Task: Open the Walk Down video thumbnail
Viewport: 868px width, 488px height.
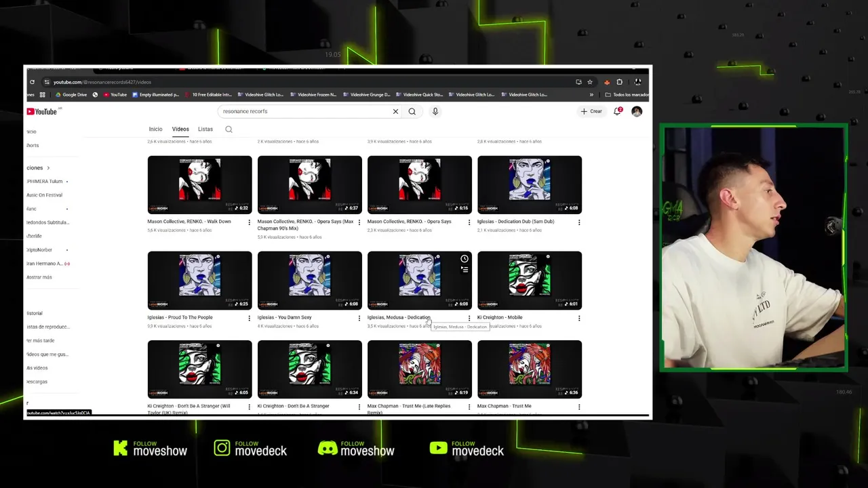Action: (199, 185)
